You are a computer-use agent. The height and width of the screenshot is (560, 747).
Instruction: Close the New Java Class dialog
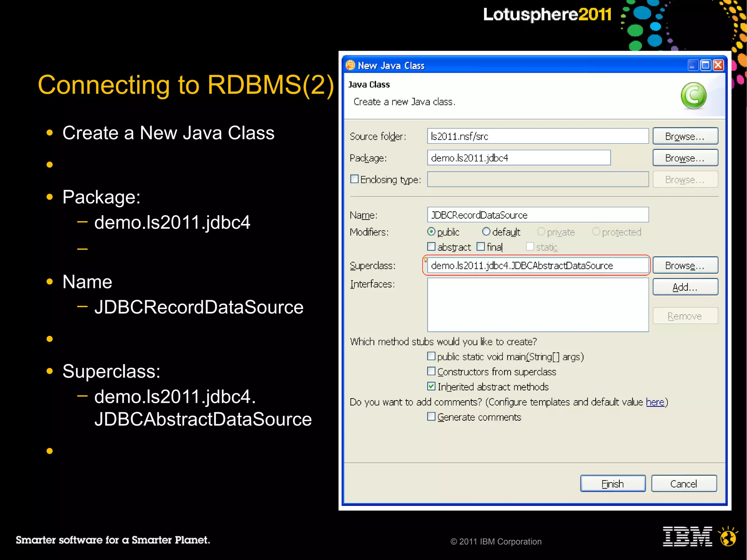coord(718,65)
